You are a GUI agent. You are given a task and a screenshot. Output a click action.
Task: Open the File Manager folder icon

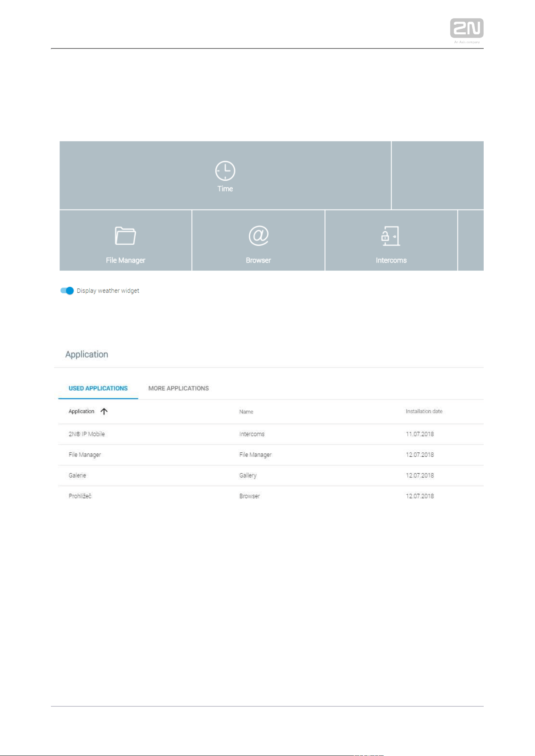(x=125, y=235)
